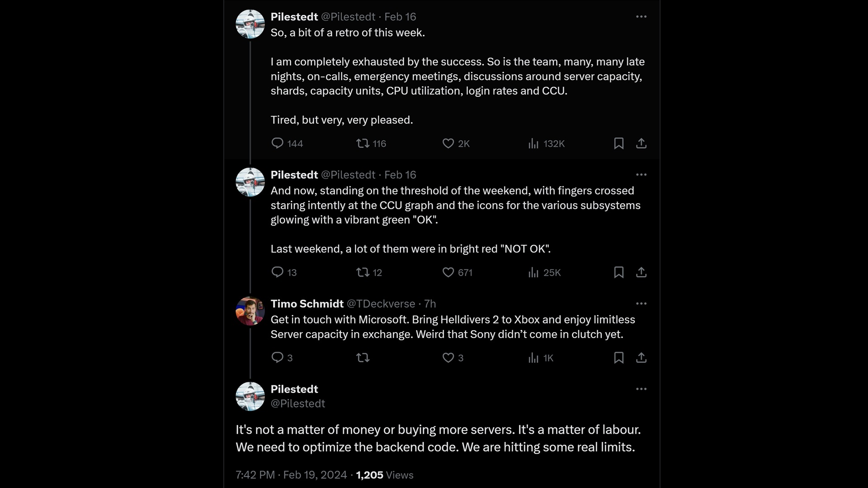View analytics for the 25K-view tweet
The image size is (868, 488).
click(533, 272)
